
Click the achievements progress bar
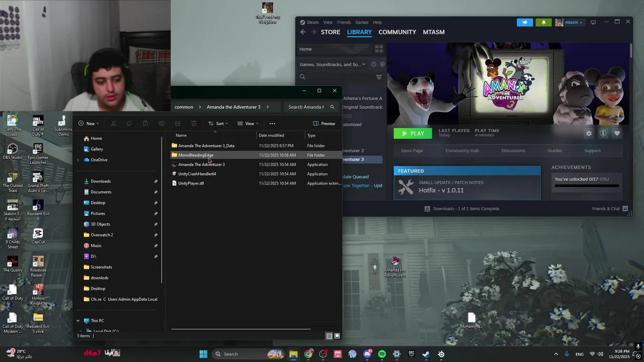[587, 186]
